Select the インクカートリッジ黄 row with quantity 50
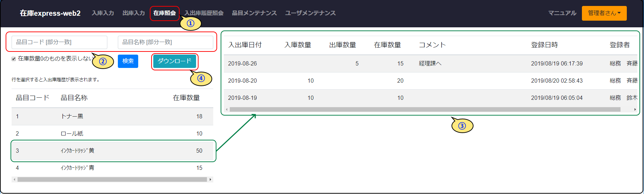This screenshot has height=194, width=644. click(x=112, y=151)
